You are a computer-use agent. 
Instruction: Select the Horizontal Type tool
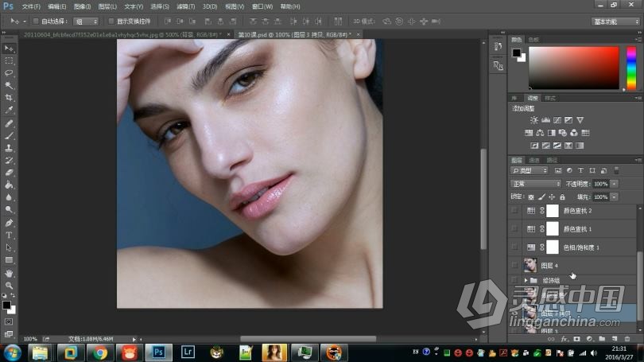click(9, 235)
